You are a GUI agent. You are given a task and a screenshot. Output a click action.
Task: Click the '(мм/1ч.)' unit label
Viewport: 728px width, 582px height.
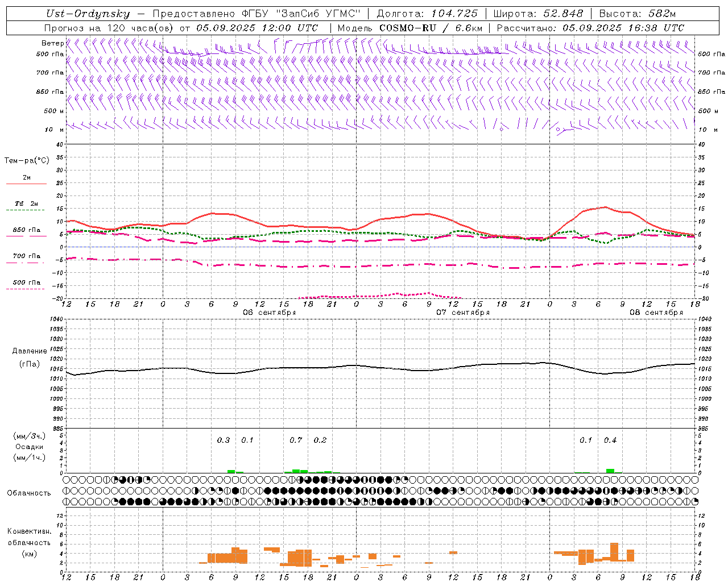pos(30,458)
